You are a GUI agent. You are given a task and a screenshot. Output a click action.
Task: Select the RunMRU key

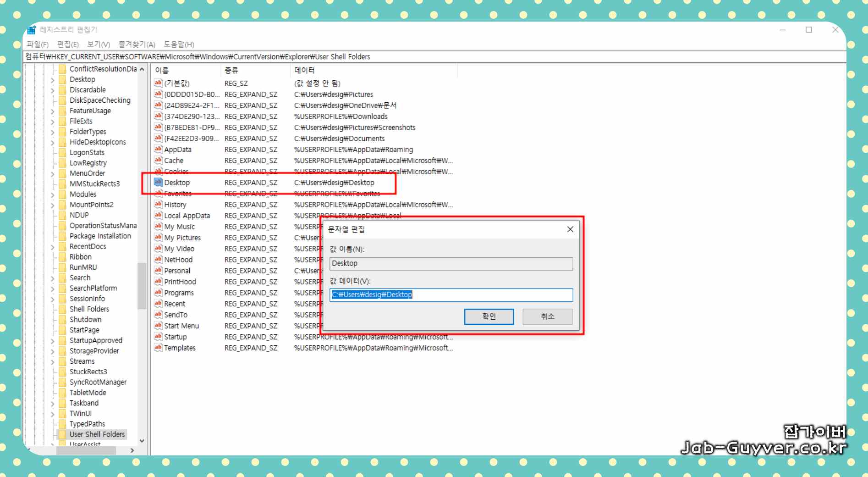83,267
